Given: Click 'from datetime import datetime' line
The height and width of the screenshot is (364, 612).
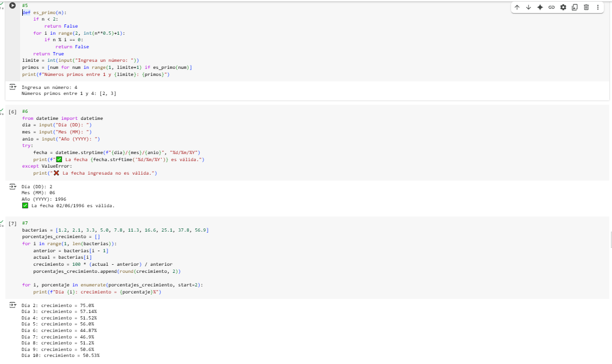Looking at the screenshot, I should [62, 118].
